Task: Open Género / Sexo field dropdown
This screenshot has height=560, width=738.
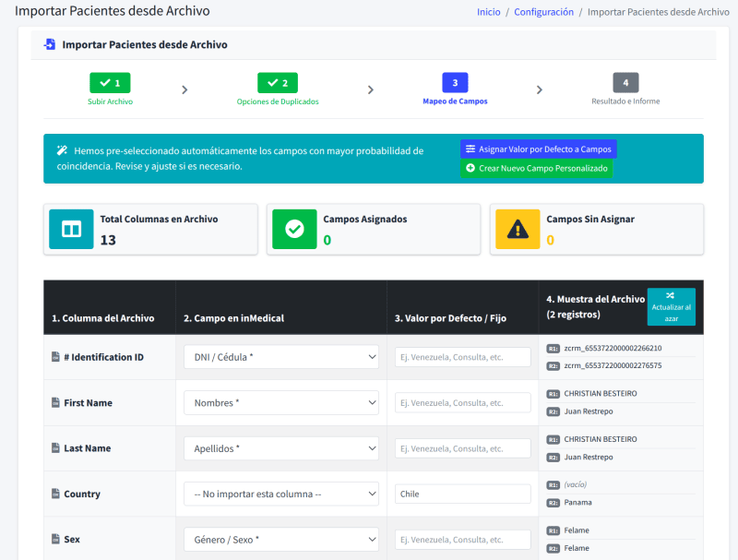Action: click(x=281, y=540)
